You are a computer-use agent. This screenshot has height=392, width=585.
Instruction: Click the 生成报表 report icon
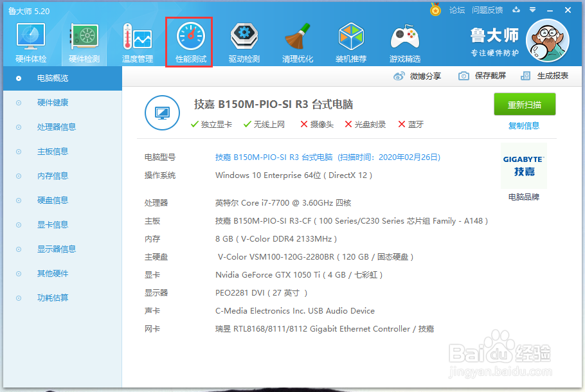click(x=525, y=76)
